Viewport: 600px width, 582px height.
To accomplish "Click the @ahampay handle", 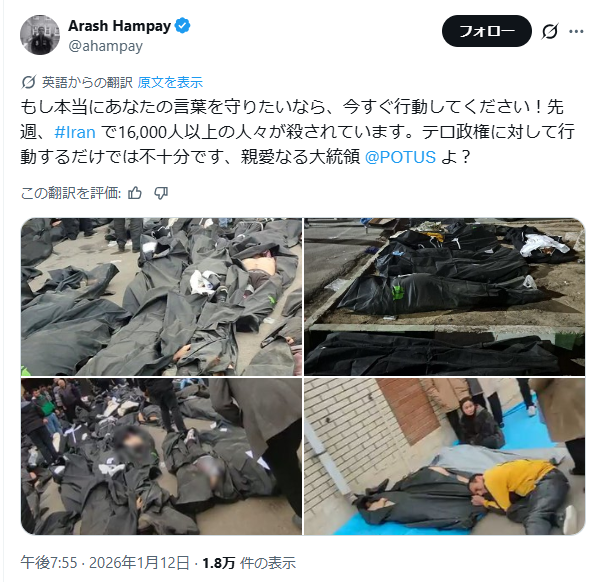I will (x=106, y=46).
